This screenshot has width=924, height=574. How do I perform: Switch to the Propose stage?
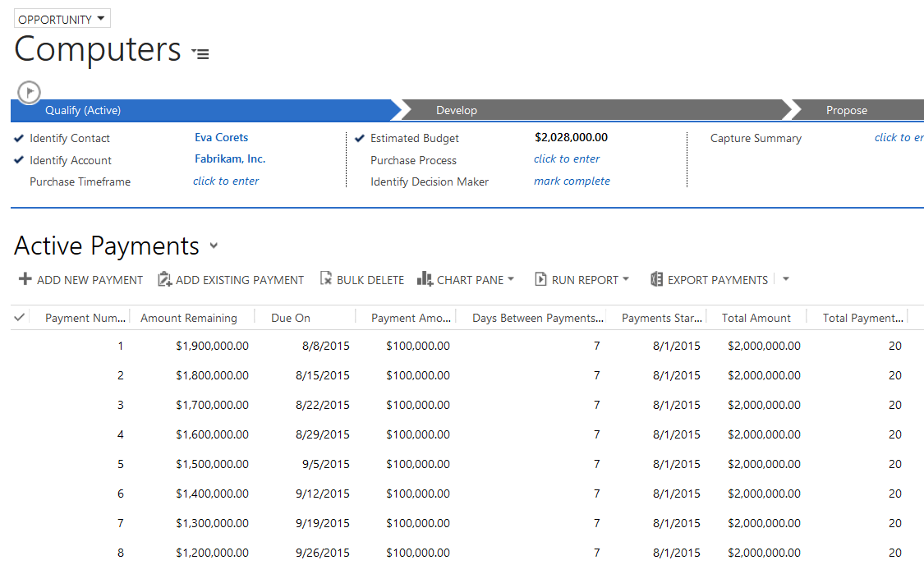[846, 109]
